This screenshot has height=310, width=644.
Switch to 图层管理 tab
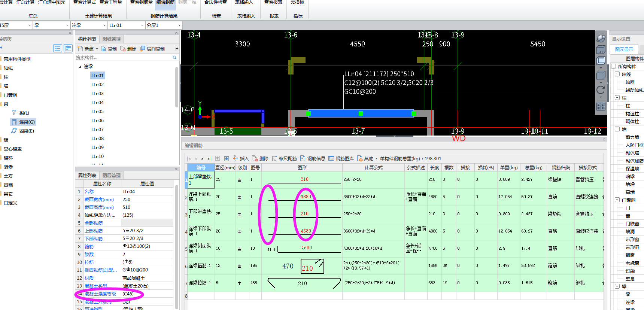[x=112, y=176]
